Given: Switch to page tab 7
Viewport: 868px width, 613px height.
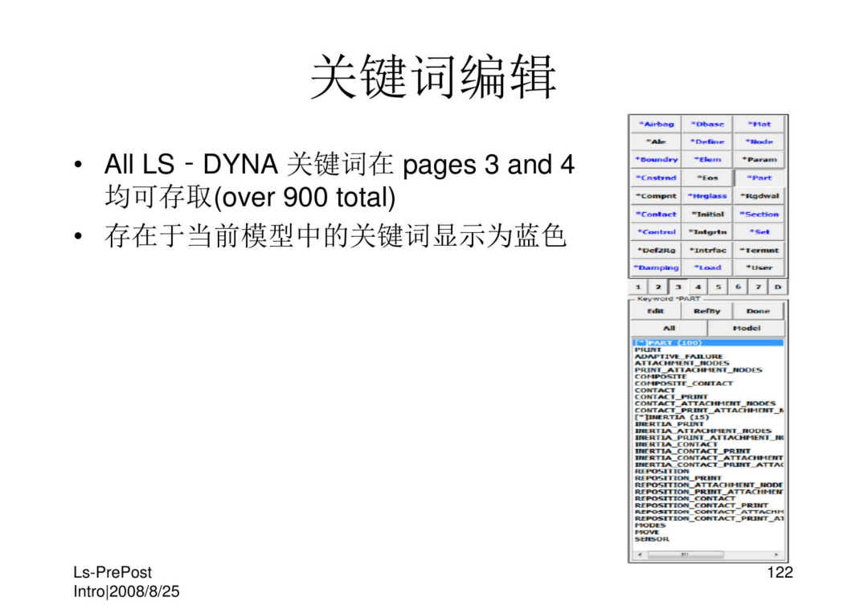Looking at the screenshot, I should tap(757, 287).
